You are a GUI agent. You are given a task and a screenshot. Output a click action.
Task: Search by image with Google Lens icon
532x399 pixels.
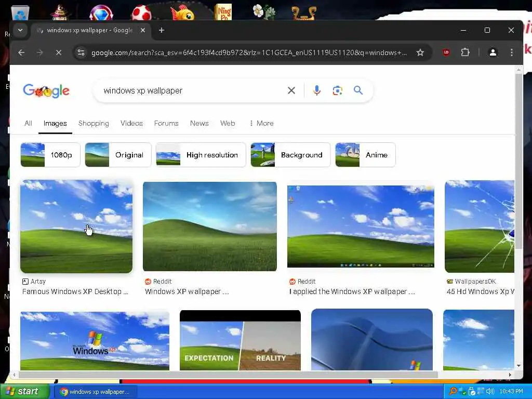[x=337, y=90]
